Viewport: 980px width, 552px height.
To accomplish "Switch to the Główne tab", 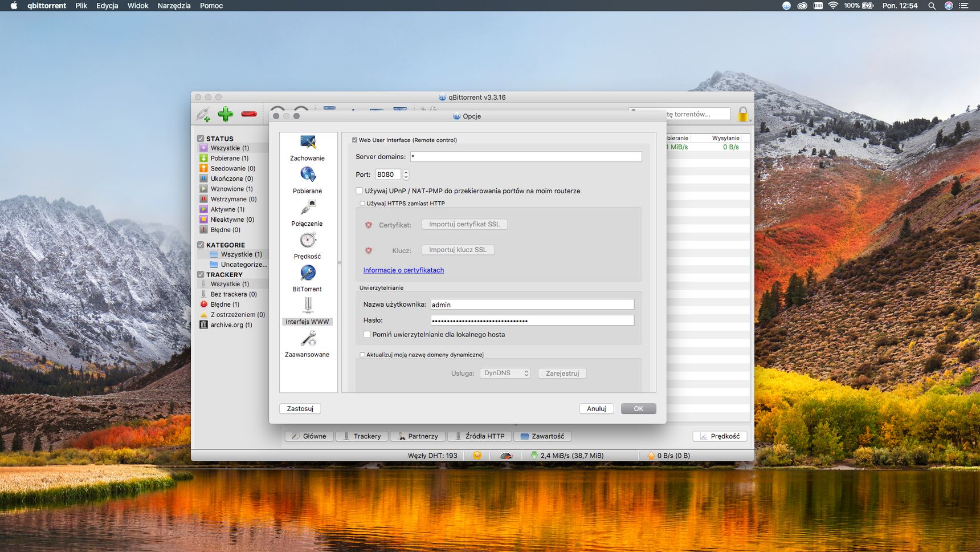I will tap(309, 436).
